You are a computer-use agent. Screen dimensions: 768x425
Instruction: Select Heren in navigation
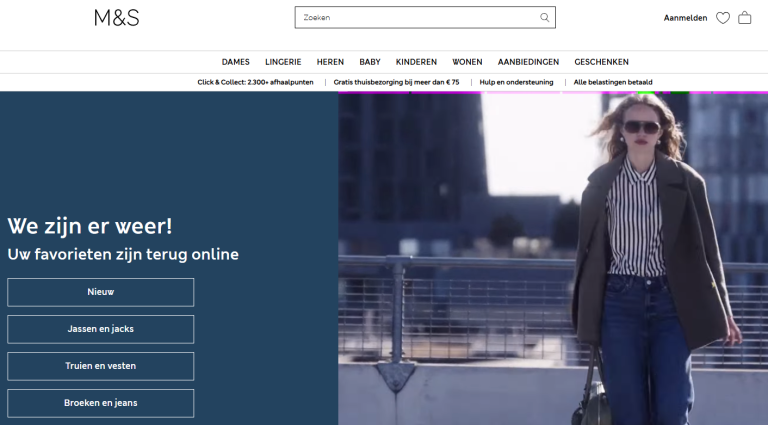point(330,62)
